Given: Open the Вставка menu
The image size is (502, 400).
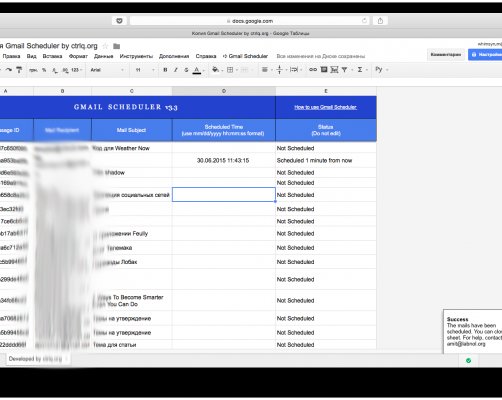Looking at the screenshot, I should [52, 56].
